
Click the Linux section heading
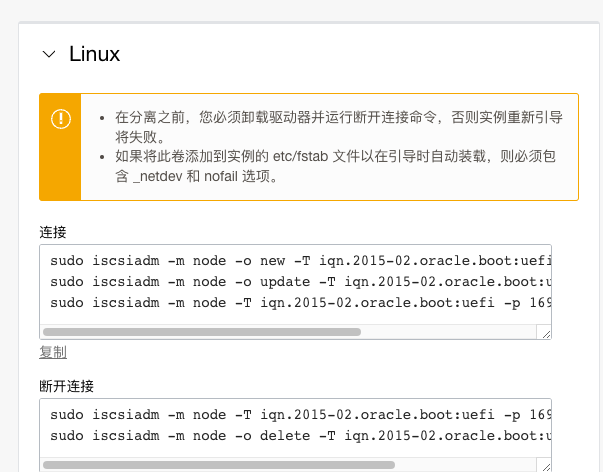[x=94, y=55]
